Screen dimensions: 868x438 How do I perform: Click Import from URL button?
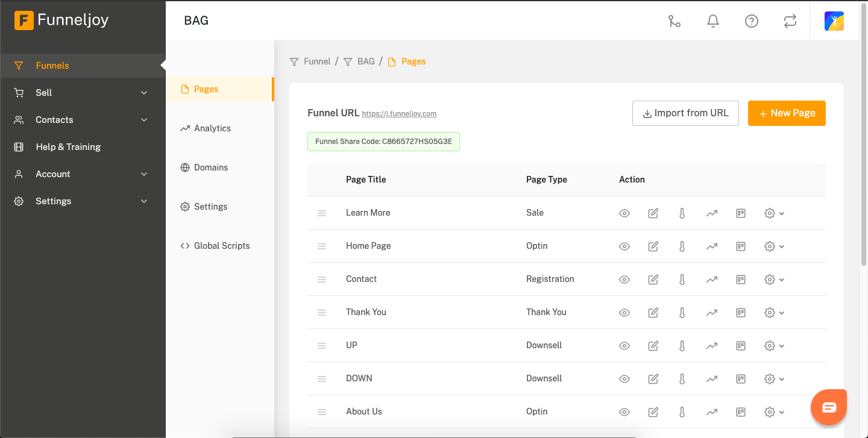685,113
